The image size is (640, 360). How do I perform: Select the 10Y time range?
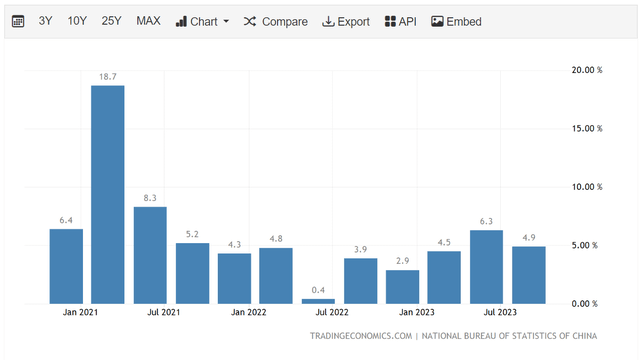point(77,21)
